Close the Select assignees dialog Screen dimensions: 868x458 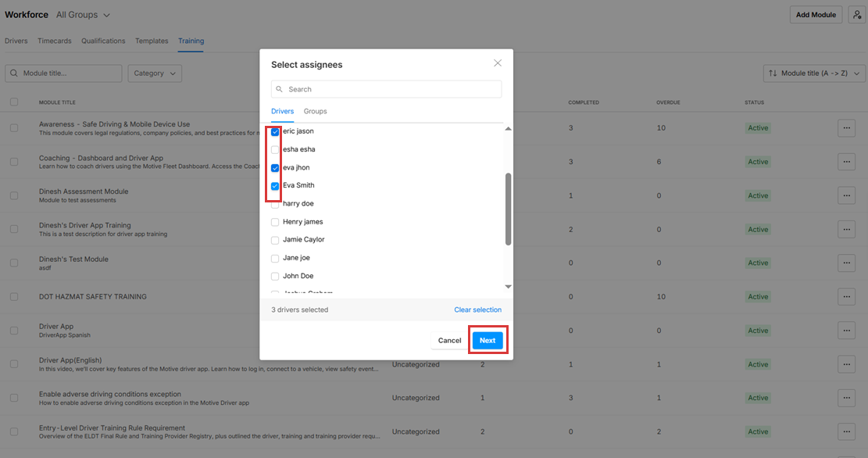[x=497, y=63]
